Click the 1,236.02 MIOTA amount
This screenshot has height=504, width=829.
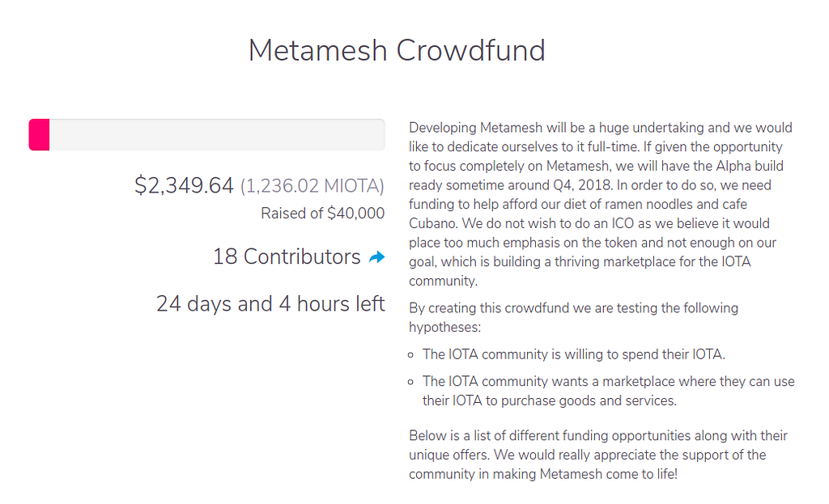click(312, 186)
